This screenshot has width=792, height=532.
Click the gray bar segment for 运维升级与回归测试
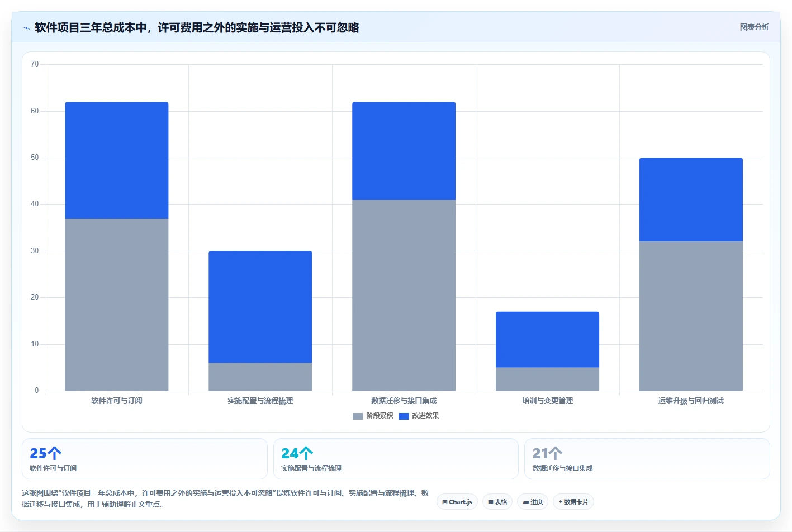pyautogui.click(x=691, y=316)
